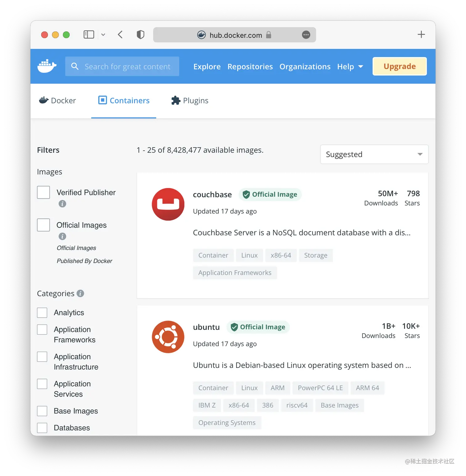Screen dimensions: 466x476
Task: Click the padlock icon in address bar
Action: (x=268, y=35)
